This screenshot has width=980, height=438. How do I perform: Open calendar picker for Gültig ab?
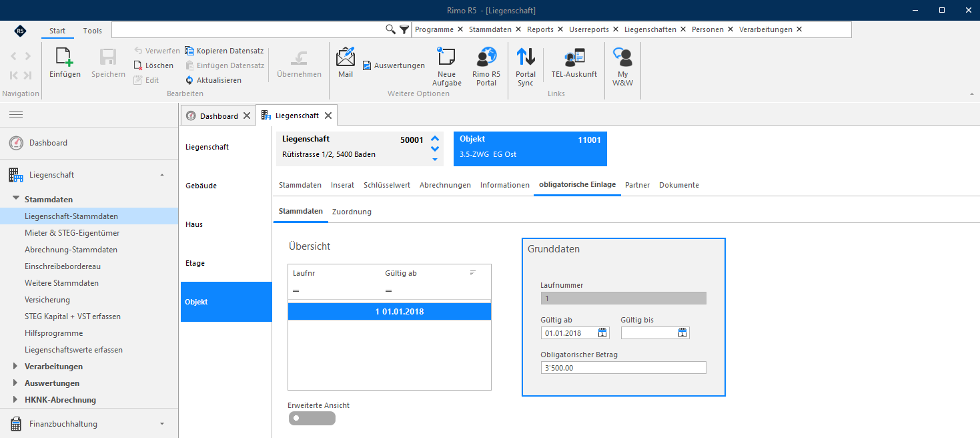tap(602, 333)
